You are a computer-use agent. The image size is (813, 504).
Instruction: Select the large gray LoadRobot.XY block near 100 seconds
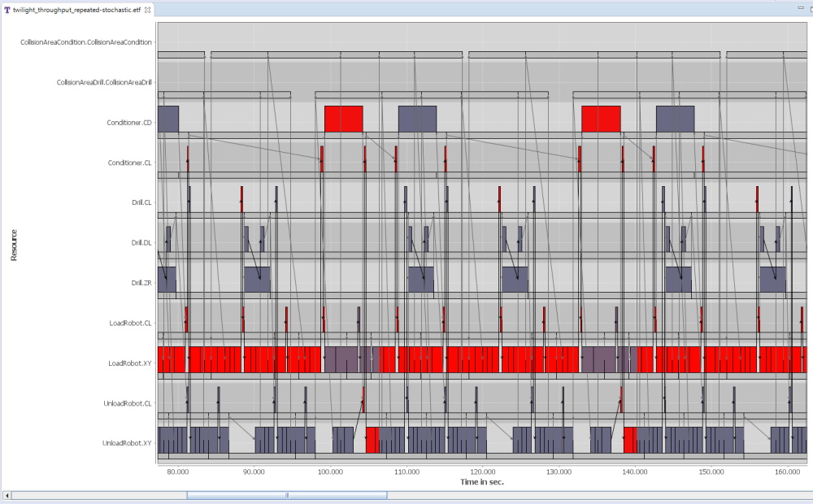tap(341, 358)
